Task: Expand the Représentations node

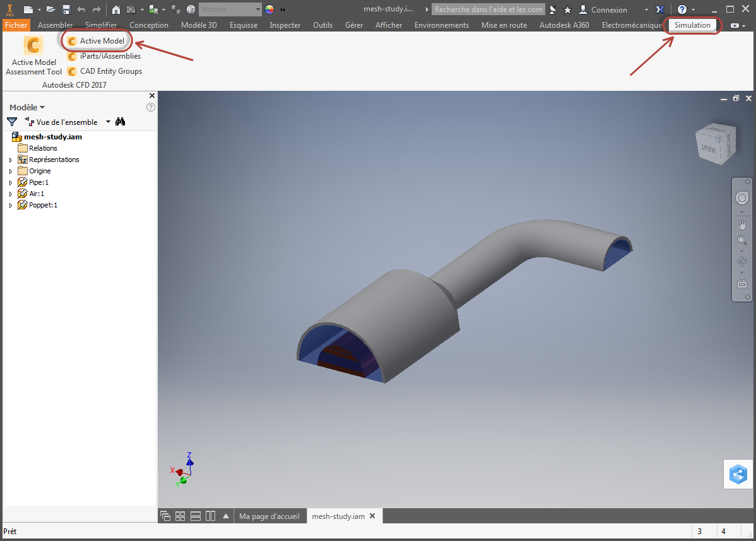Action: click(x=11, y=160)
